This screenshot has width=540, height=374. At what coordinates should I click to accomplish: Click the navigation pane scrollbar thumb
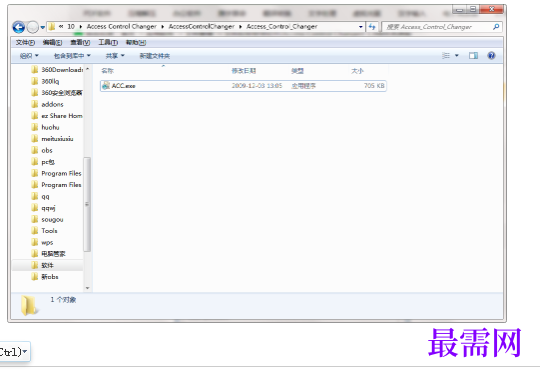pyautogui.click(x=87, y=205)
